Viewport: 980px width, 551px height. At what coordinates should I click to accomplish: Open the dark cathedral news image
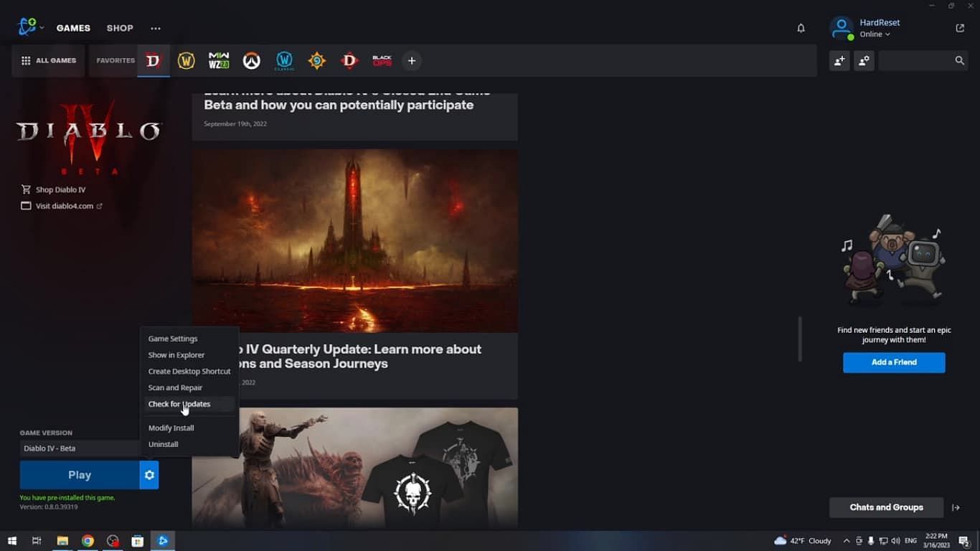tap(354, 240)
